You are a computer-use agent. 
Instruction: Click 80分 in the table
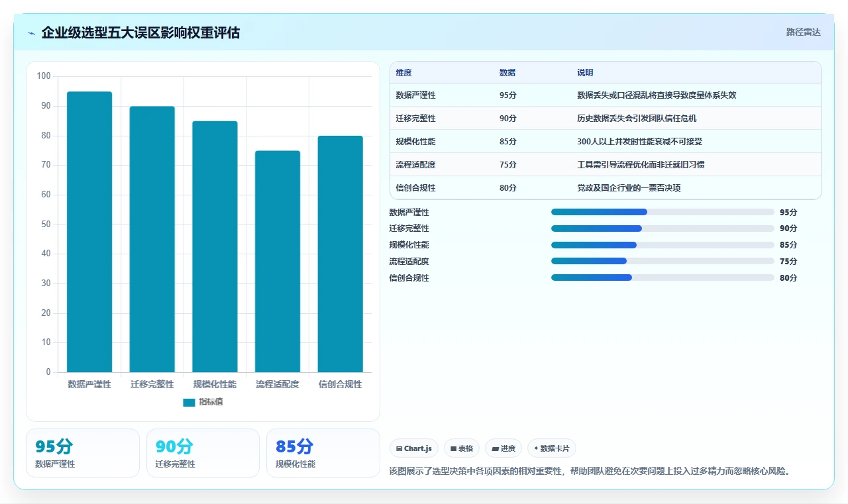click(508, 188)
